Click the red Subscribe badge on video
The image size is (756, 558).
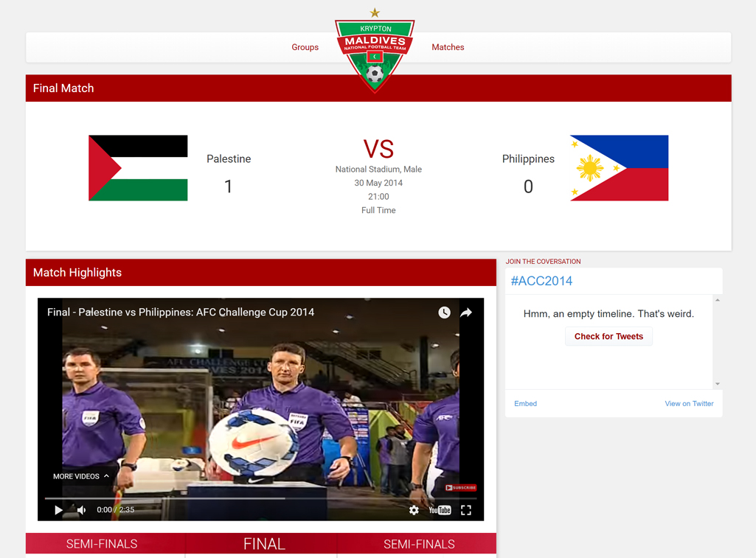point(461,487)
